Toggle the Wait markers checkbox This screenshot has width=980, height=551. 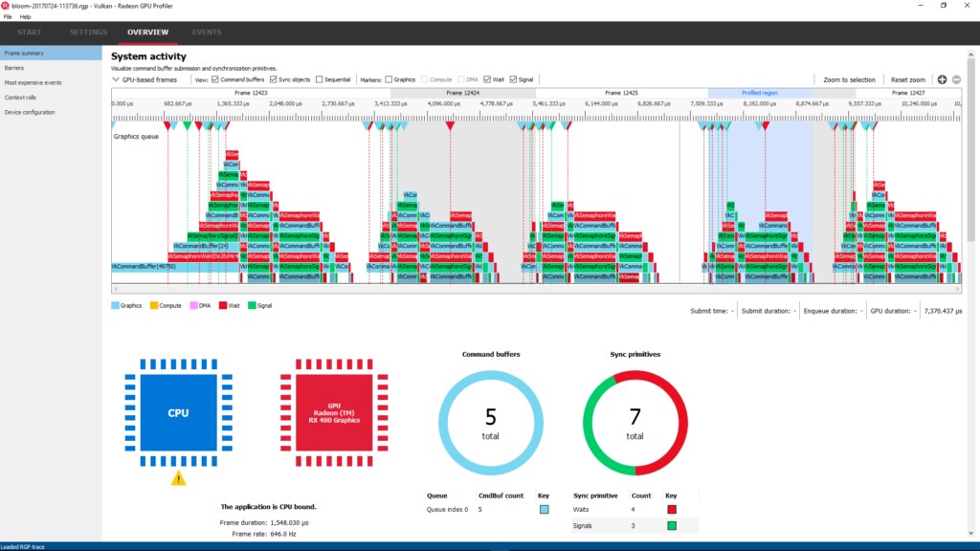click(487, 79)
